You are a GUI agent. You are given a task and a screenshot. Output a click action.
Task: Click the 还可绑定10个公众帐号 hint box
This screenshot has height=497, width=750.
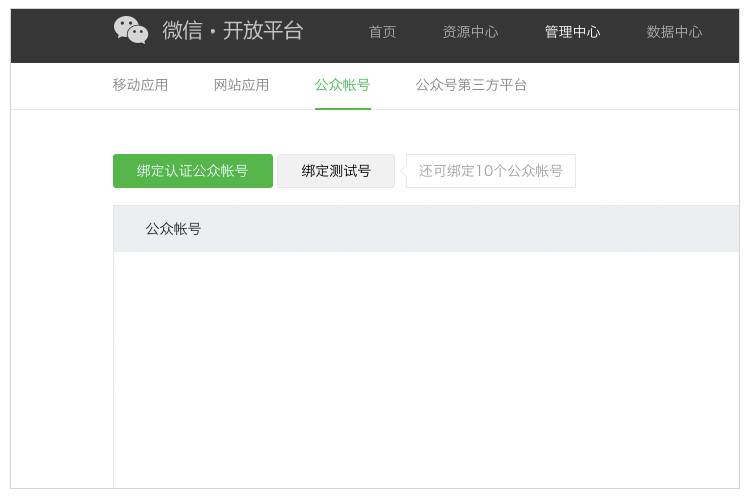pos(491,171)
